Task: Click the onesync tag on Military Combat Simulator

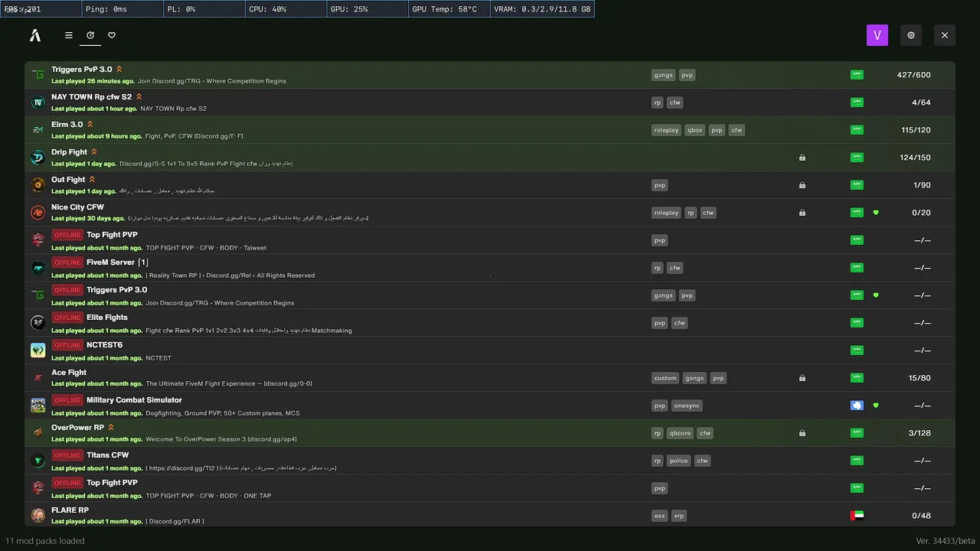Action: [687, 406]
